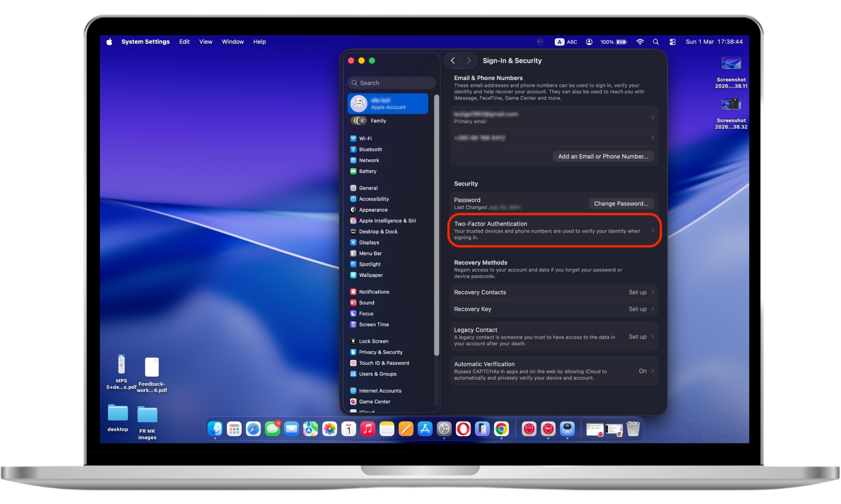The width and height of the screenshot is (841, 504).
Task: Open Wi-Fi settings from the sidebar
Action: tap(365, 138)
